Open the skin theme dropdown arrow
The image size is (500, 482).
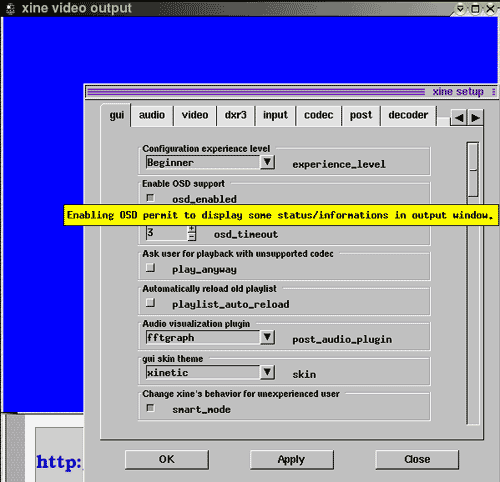(x=267, y=372)
